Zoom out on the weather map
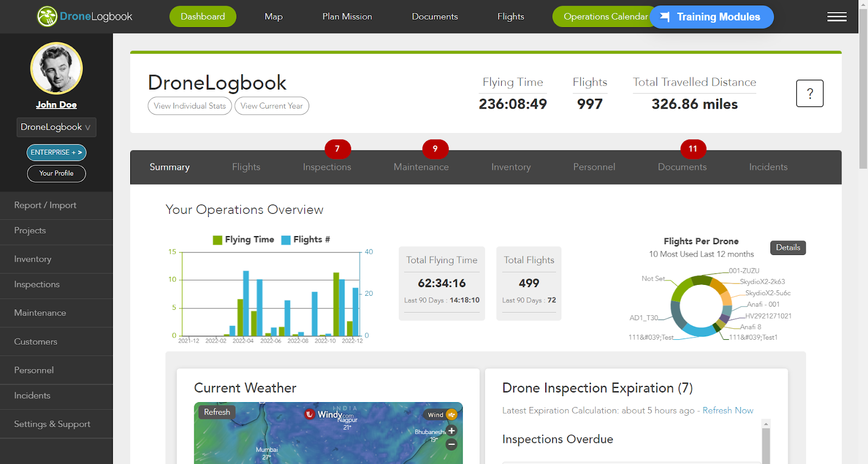This screenshot has width=868, height=464. click(451, 444)
